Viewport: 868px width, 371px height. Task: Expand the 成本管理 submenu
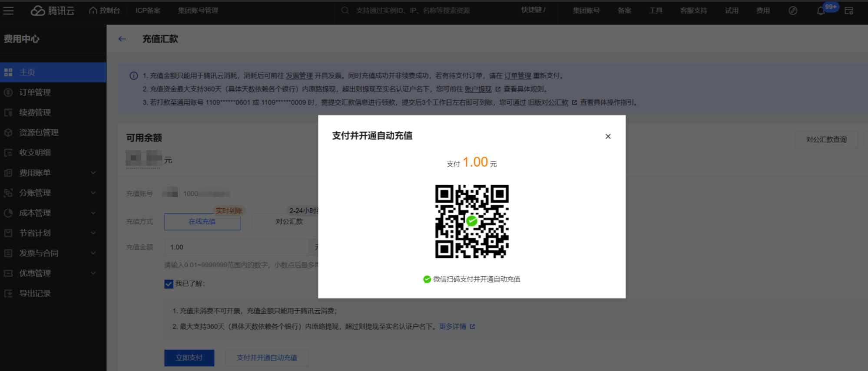click(93, 213)
